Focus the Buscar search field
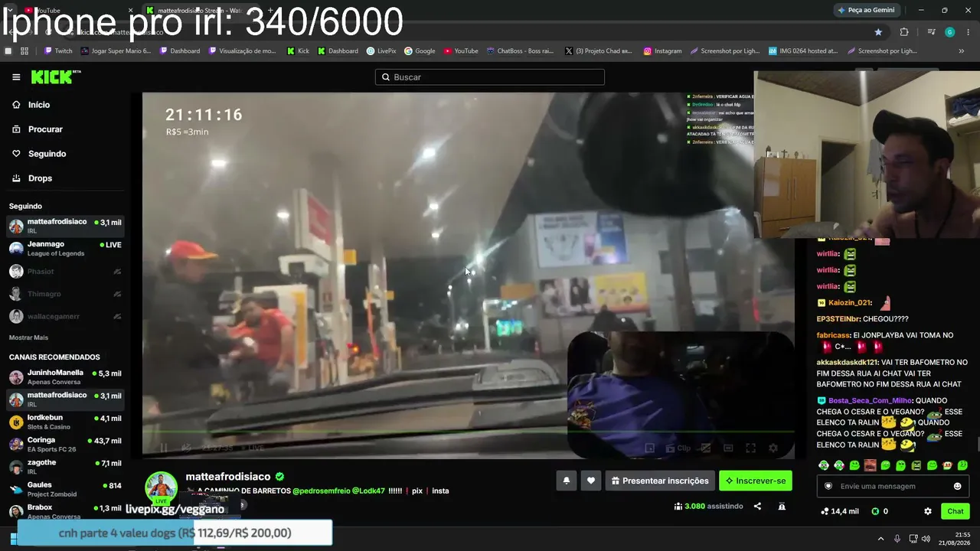This screenshot has width=980, height=551. (x=490, y=77)
